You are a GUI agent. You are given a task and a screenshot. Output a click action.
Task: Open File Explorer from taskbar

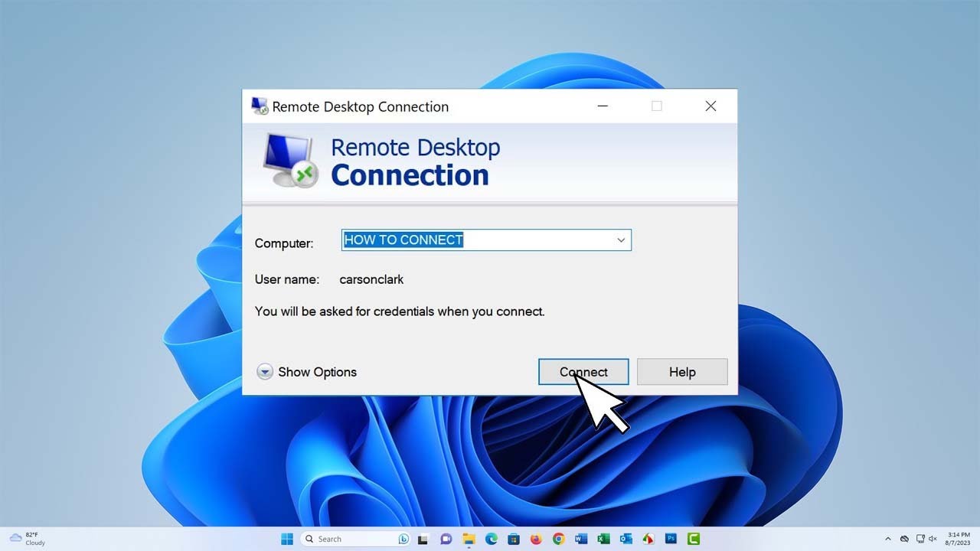click(468, 539)
